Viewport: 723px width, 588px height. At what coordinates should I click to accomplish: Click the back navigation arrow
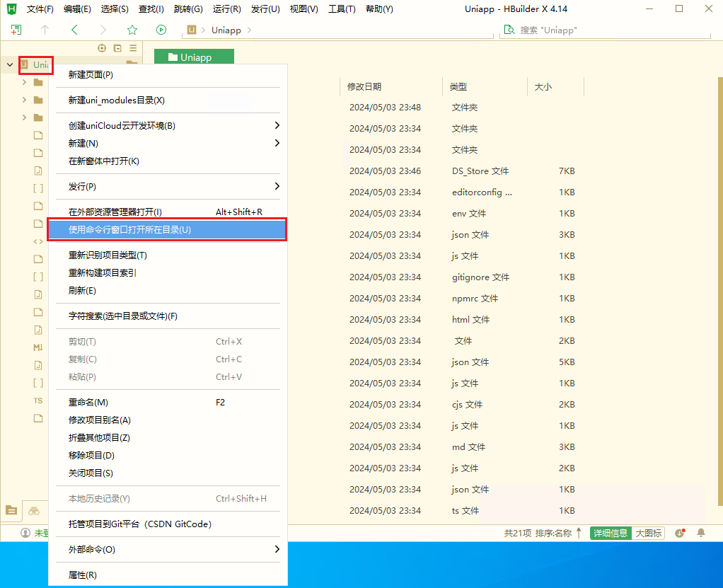pyautogui.click(x=74, y=30)
